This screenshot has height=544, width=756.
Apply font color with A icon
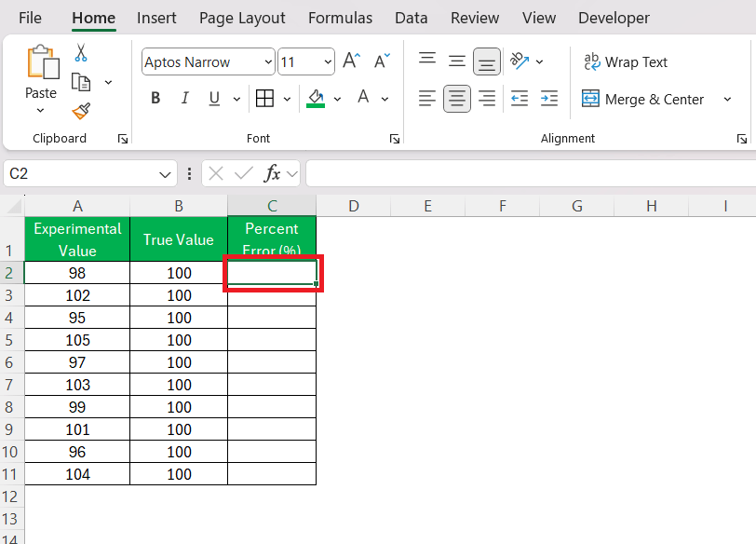[363, 98]
